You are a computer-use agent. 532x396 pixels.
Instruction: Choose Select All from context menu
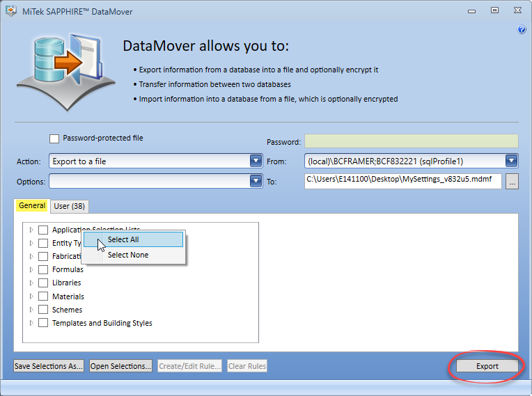coord(133,239)
